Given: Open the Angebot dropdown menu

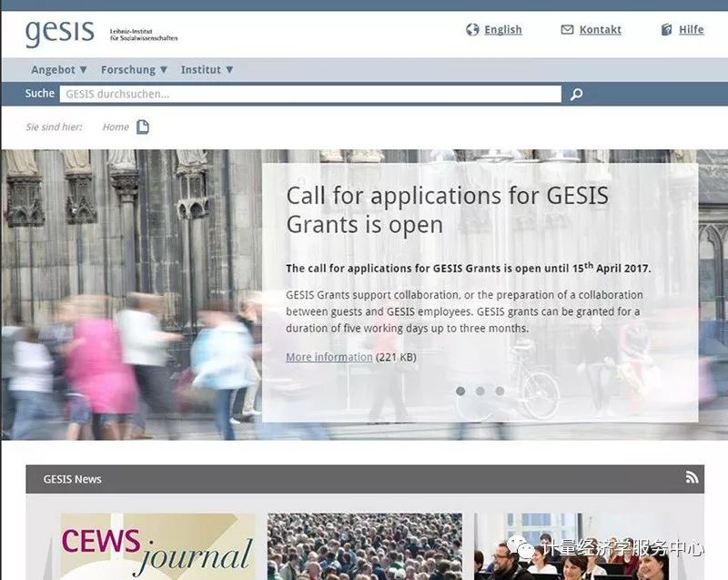Looking at the screenshot, I should tap(56, 69).
